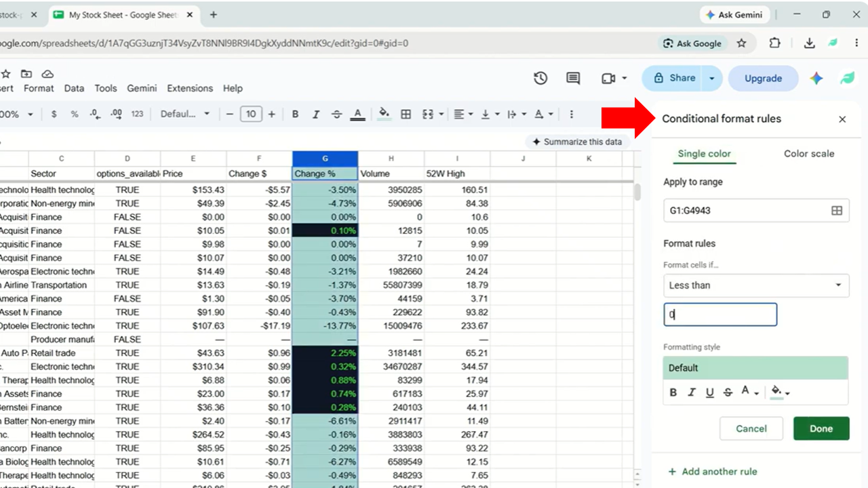The image size is (868, 488).
Task: Increase decimal places
Action: pyautogui.click(x=116, y=114)
